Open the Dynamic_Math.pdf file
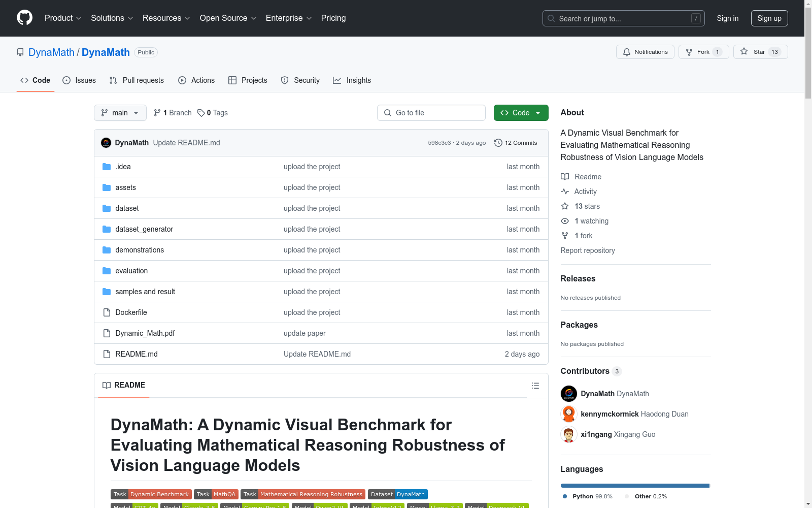The image size is (812, 508). click(x=145, y=333)
